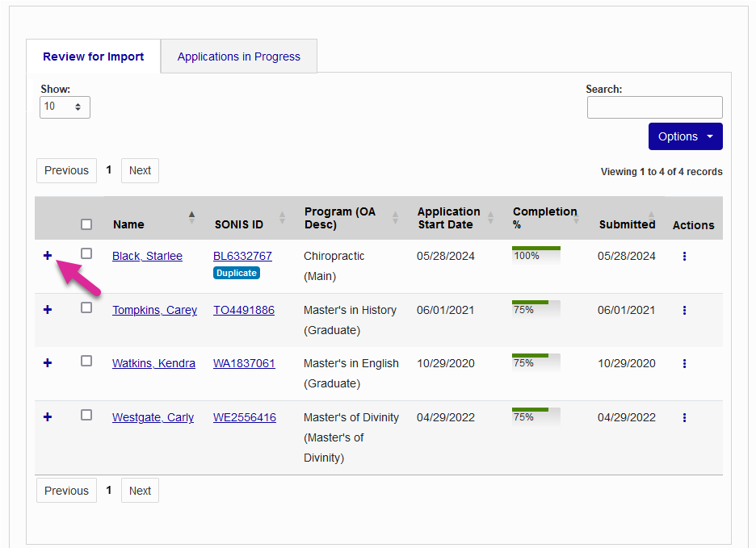Image resolution: width=756 pixels, height=548 pixels.
Task: Click Westgate's 75% completion bar
Action: (535, 416)
